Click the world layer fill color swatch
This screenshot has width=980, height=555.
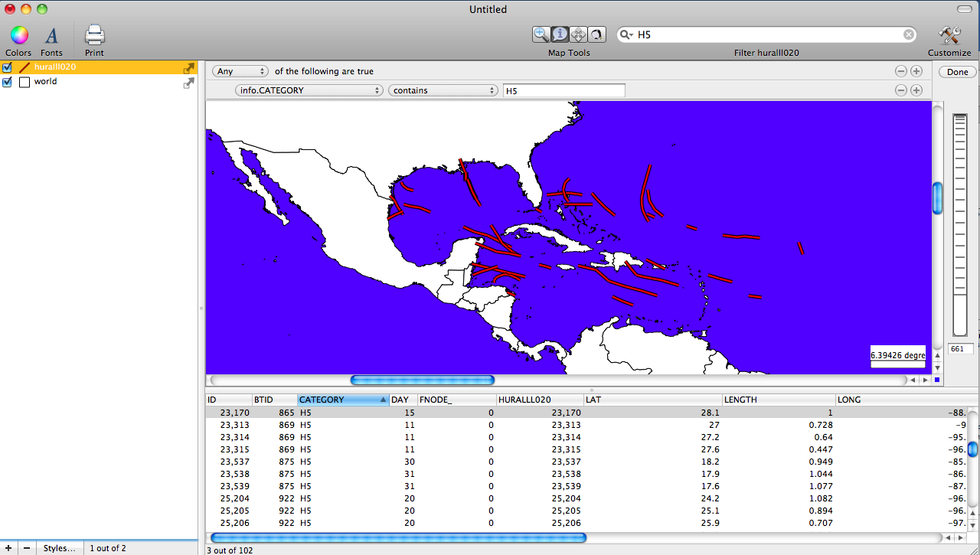point(24,82)
